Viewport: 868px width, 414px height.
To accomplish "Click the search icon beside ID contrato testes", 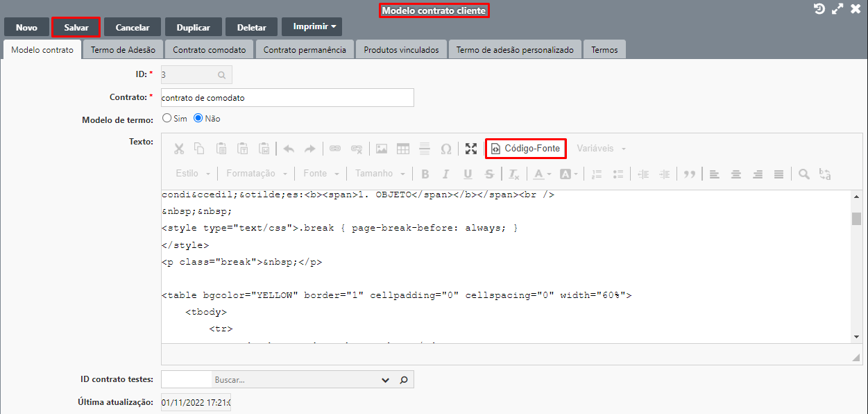I will (405, 380).
